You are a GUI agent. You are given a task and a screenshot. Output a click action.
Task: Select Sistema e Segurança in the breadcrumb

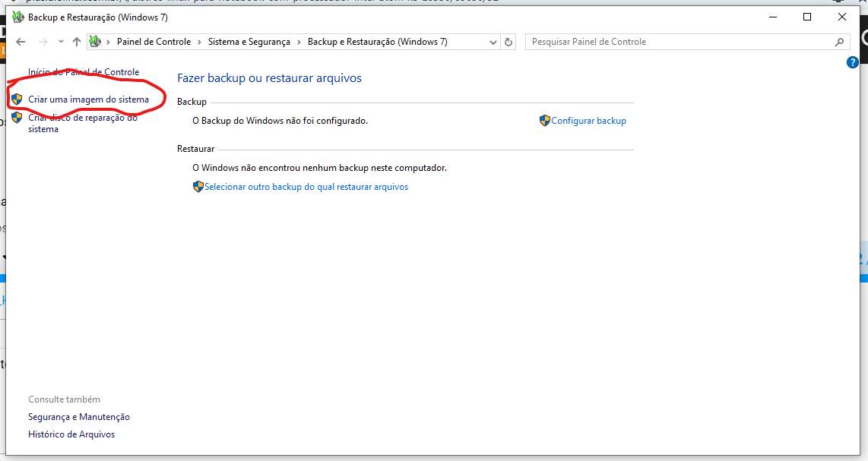pyautogui.click(x=249, y=42)
